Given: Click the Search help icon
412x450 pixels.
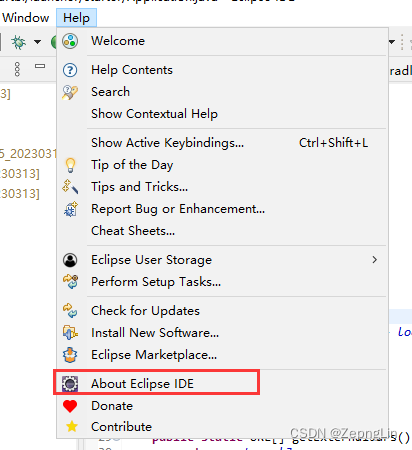Looking at the screenshot, I should 70,92.
